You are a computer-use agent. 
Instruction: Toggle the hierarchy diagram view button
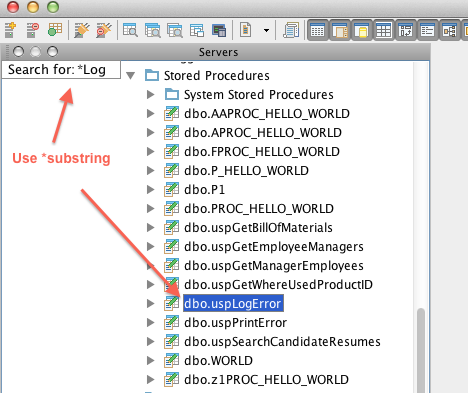click(x=450, y=30)
